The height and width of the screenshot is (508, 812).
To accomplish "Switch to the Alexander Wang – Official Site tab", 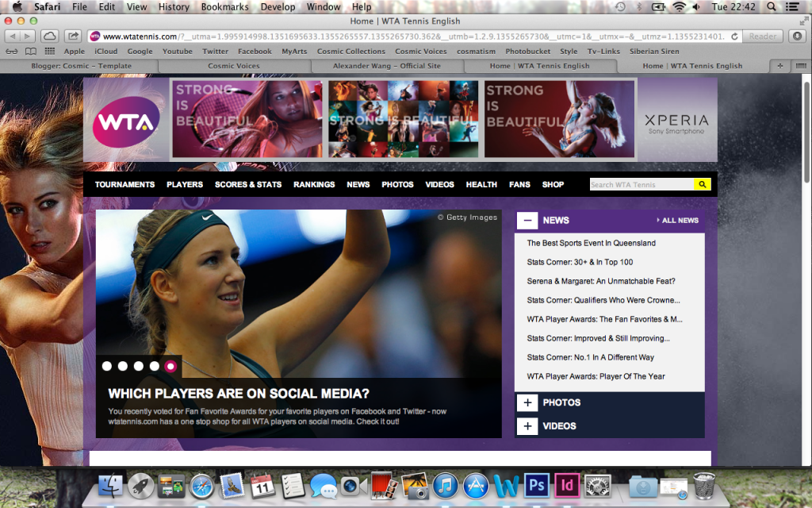I will coord(387,66).
